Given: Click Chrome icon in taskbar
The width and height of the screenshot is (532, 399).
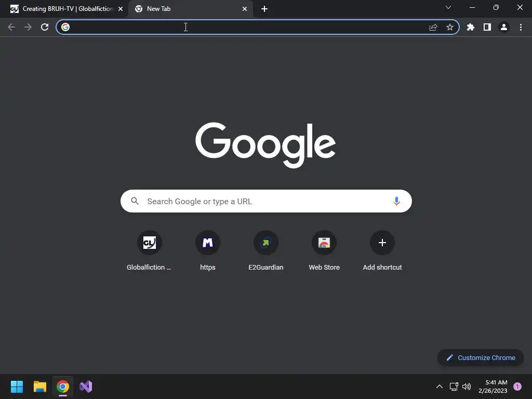Looking at the screenshot, I should (63, 387).
